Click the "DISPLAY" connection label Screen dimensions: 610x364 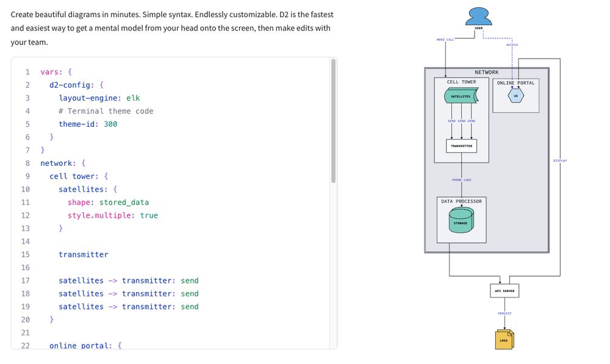pos(560,160)
